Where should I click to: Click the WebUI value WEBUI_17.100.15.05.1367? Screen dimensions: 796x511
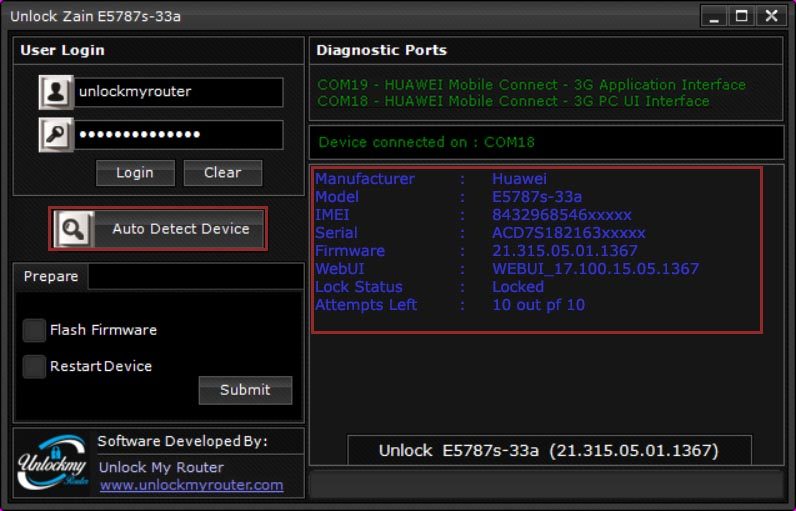pyautogui.click(x=595, y=268)
